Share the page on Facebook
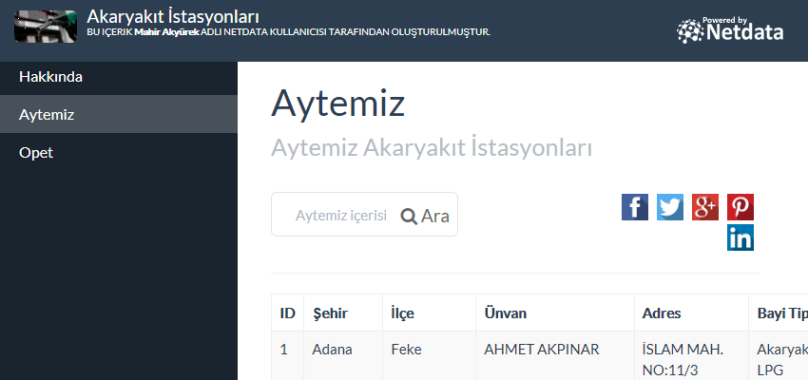 coord(635,207)
